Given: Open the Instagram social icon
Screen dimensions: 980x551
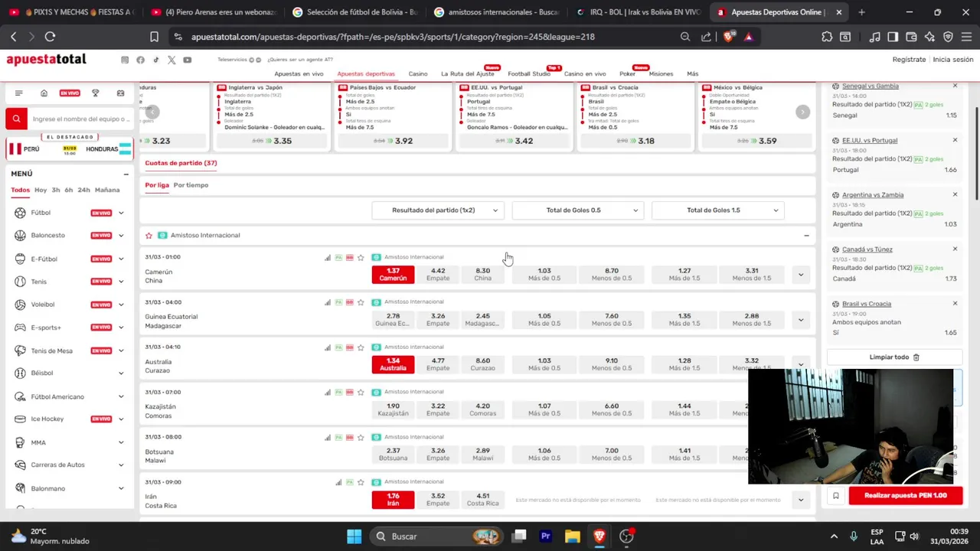Looking at the screenshot, I should (125, 60).
